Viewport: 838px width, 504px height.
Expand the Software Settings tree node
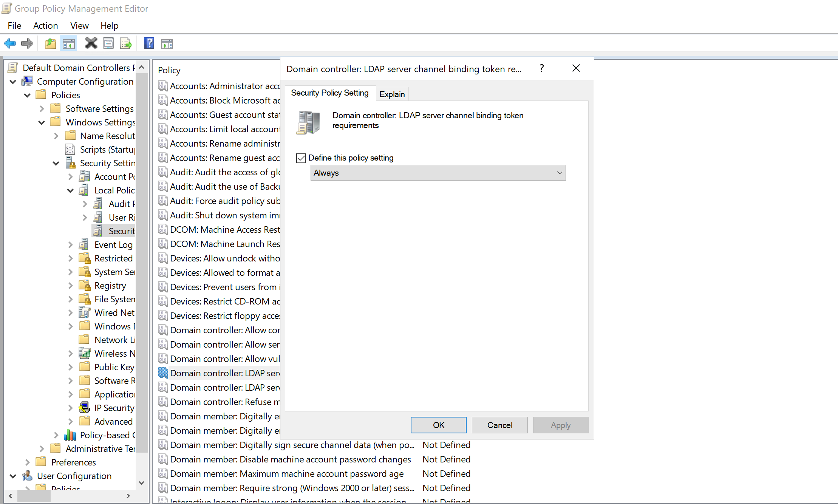coord(42,109)
